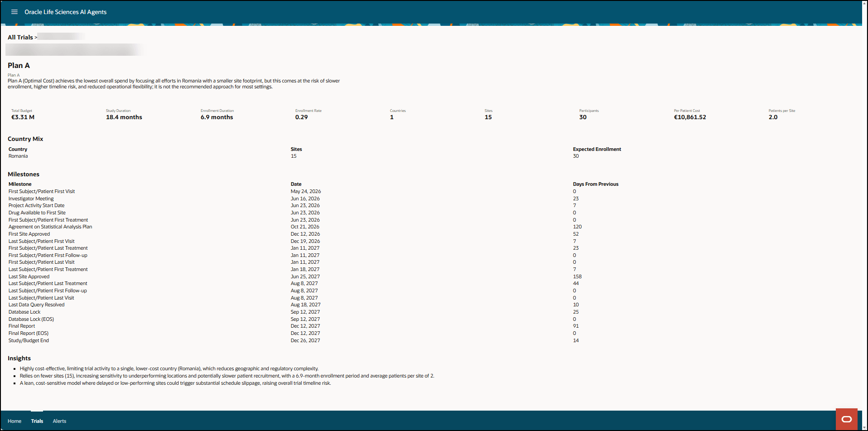Select the Last Site Approved milestone

click(x=29, y=276)
